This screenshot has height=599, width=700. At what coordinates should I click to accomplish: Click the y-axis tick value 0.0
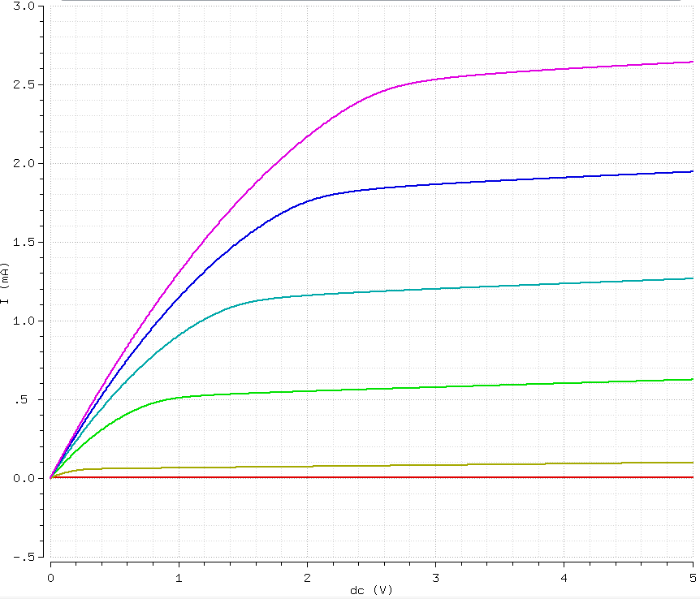tap(24, 479)
